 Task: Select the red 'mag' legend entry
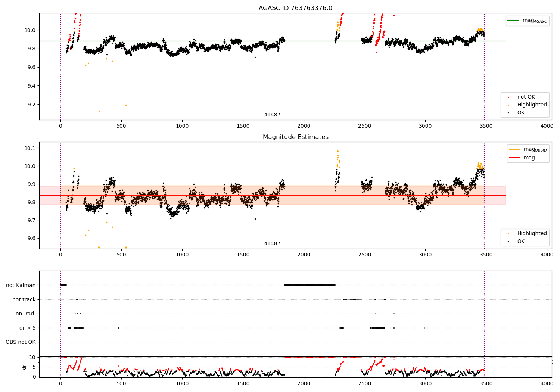(522, 158)
